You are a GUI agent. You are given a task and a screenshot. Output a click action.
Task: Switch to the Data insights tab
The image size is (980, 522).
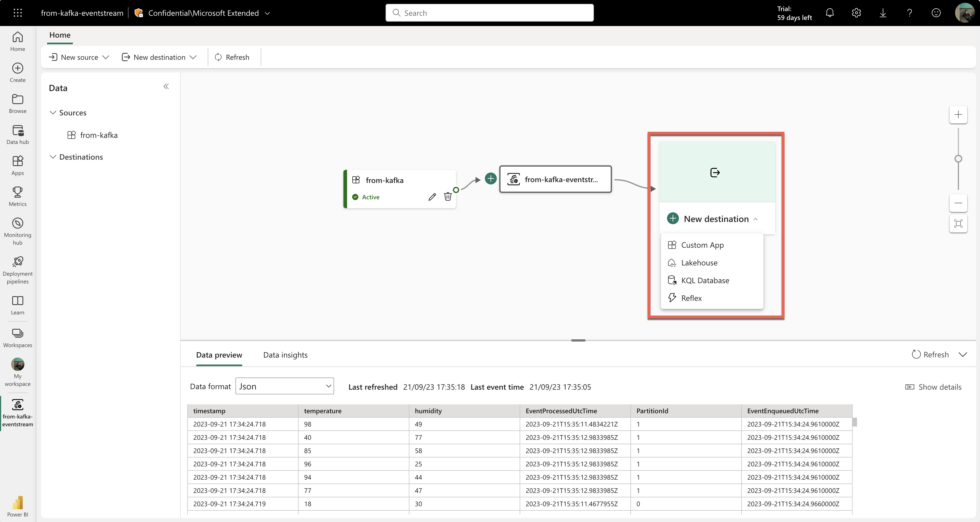click(285, 355)
